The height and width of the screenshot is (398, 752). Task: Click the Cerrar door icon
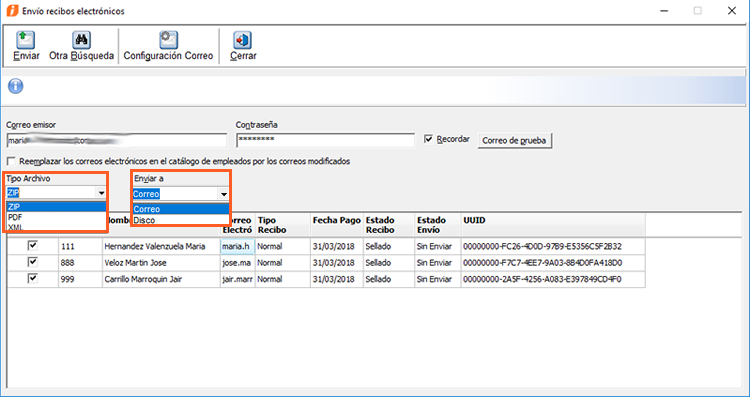(242, 40)
